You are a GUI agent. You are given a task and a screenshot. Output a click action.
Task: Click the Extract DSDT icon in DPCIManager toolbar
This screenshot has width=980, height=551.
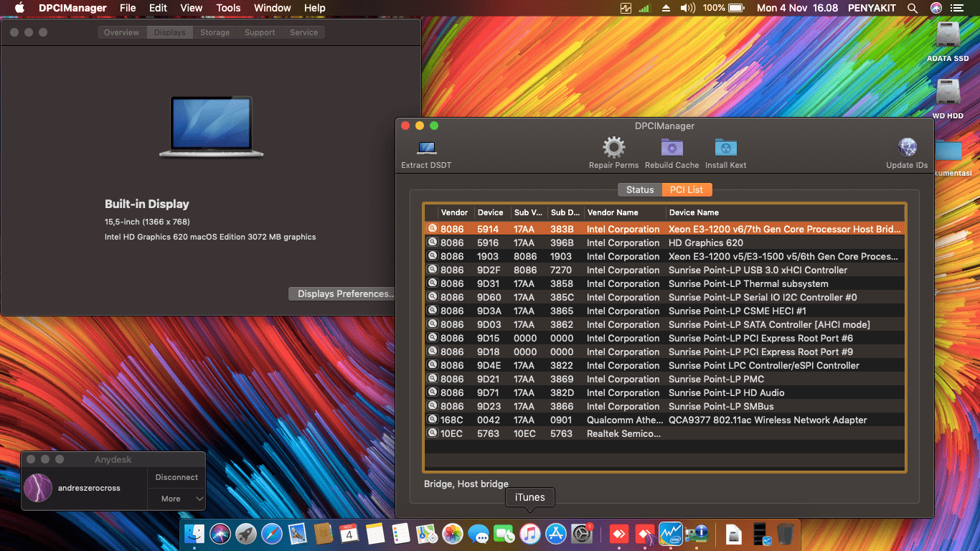point(425,147)
